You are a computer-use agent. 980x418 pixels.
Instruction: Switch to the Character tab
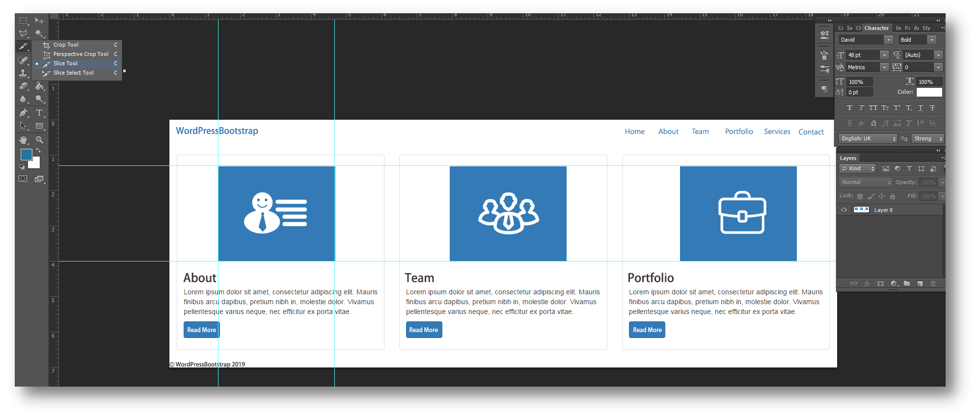click(876, 28)
